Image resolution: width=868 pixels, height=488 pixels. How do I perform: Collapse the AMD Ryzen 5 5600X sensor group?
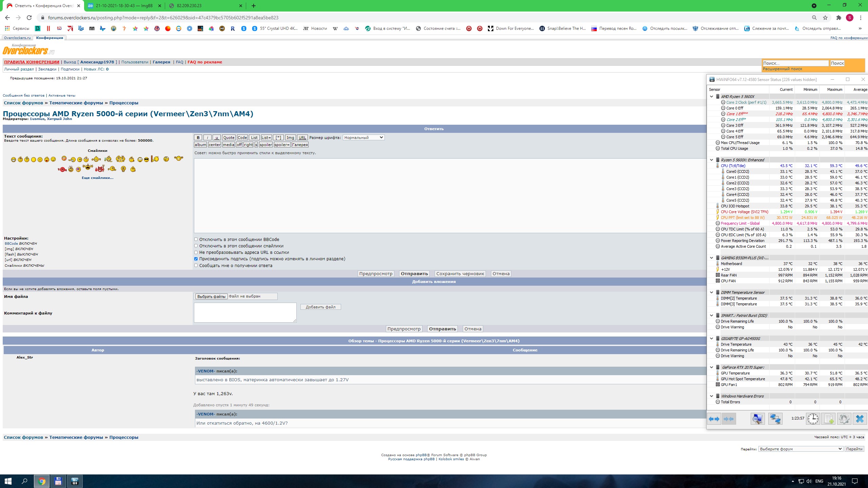(711, 97)
